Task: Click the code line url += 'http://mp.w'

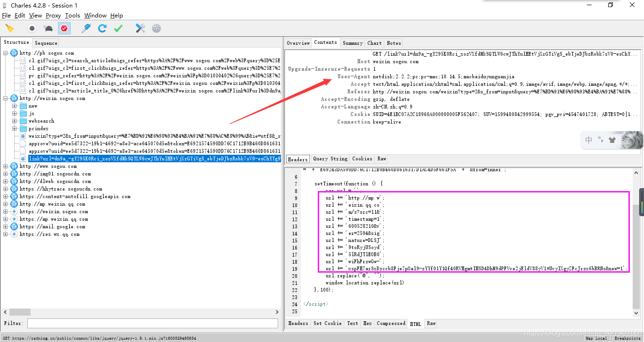Action: click(355, 198)
